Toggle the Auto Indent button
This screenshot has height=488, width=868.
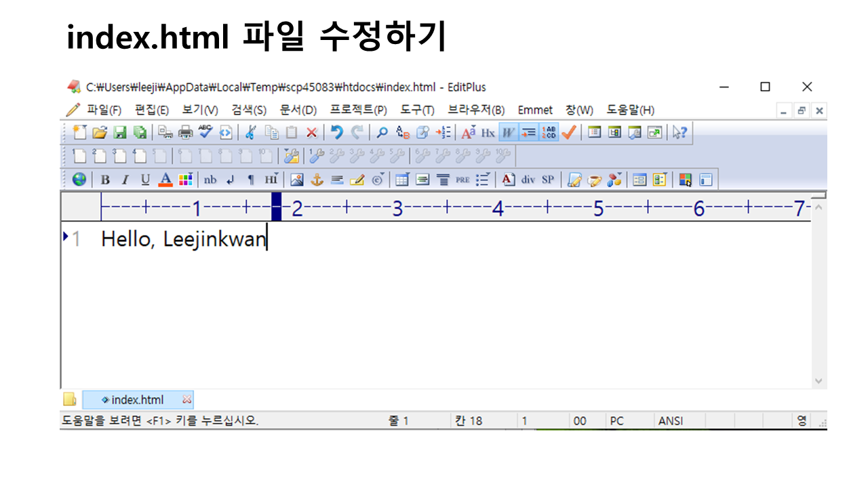point(528,133)
